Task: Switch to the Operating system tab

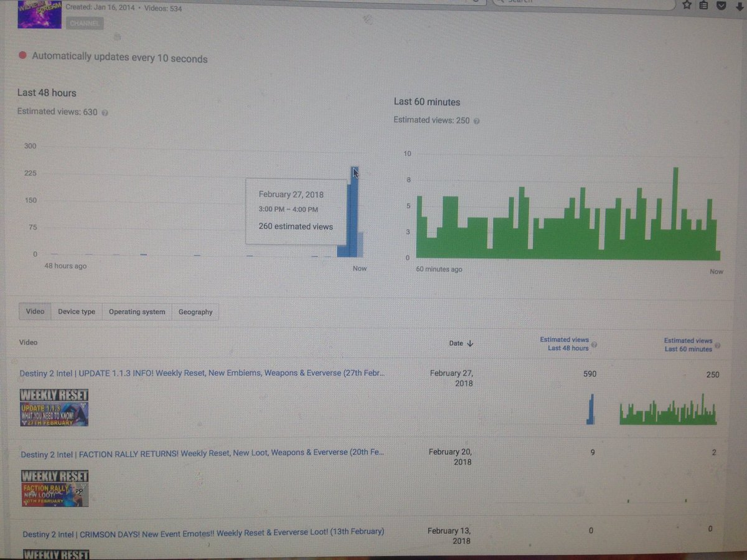Action: [137, 312]
